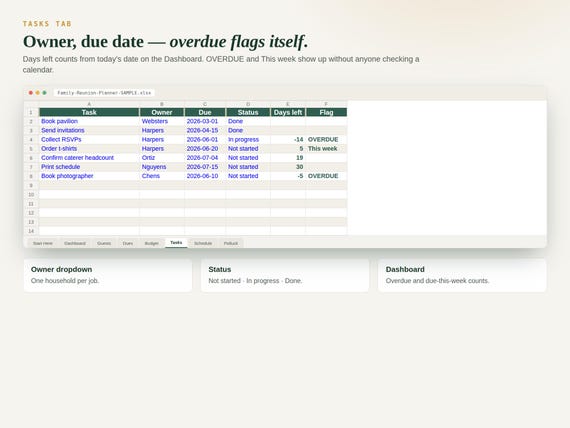Viewport: 570px width, 428px height.
Task: Click the 'Send invitations' task cell
Action: click(x=89, y=130)
